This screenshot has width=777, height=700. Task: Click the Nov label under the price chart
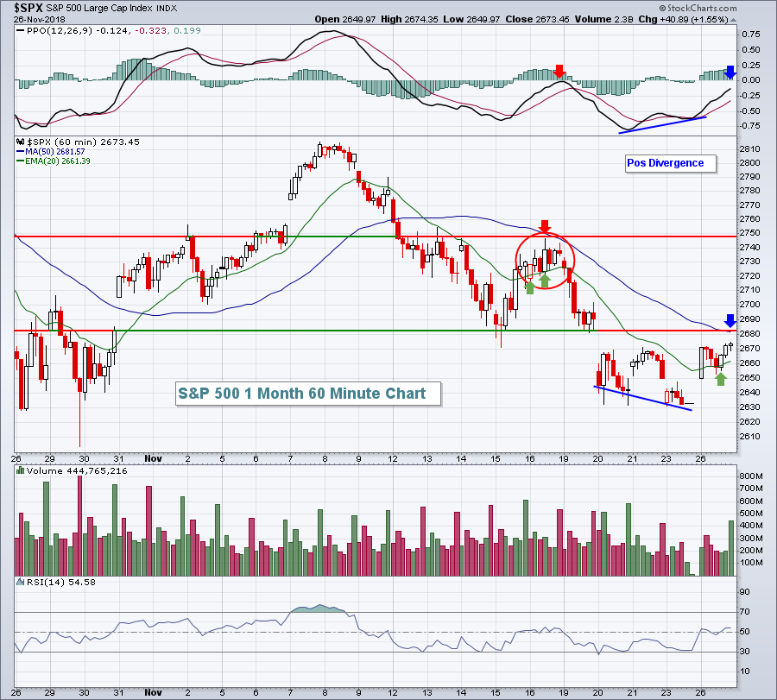(x=153, y=458)
